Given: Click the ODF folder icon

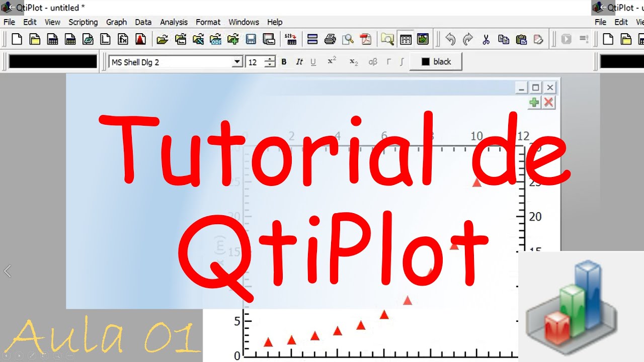Looking at the screenshot, I should point(216,39).
